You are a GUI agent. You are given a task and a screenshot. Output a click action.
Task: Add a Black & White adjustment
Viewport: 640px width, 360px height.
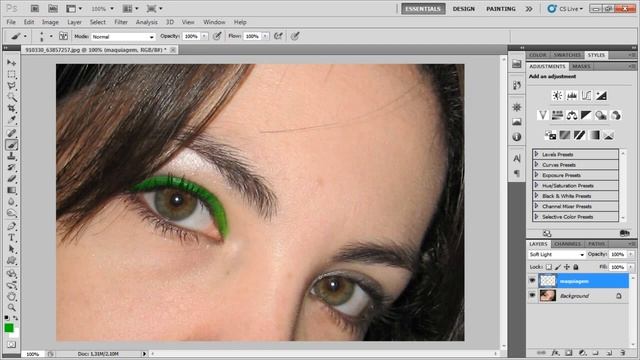(587, 116)
